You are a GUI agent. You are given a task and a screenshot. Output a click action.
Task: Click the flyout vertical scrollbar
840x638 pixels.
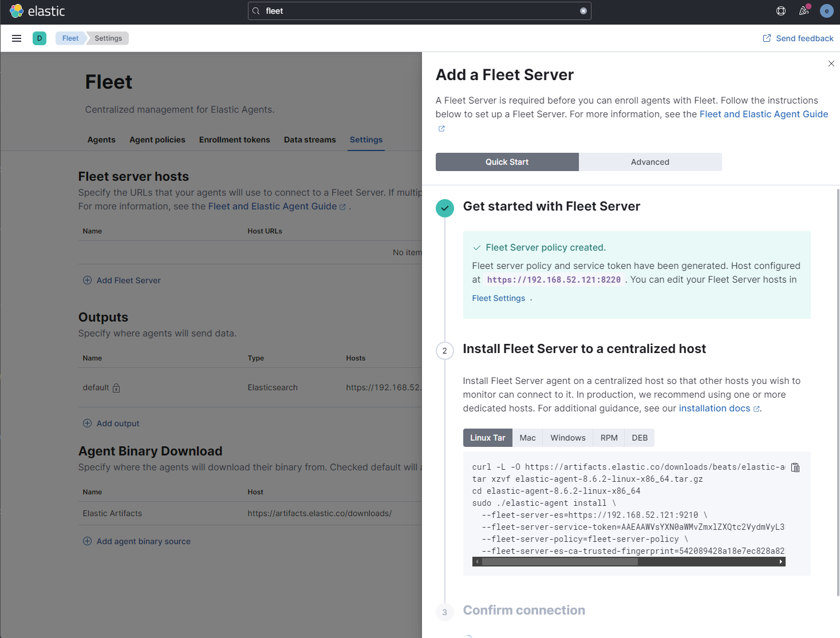click(838, 392)
